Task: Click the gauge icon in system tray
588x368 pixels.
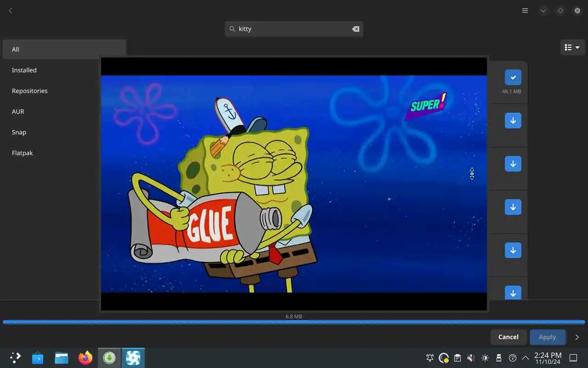Action: [x=513, y=358]
